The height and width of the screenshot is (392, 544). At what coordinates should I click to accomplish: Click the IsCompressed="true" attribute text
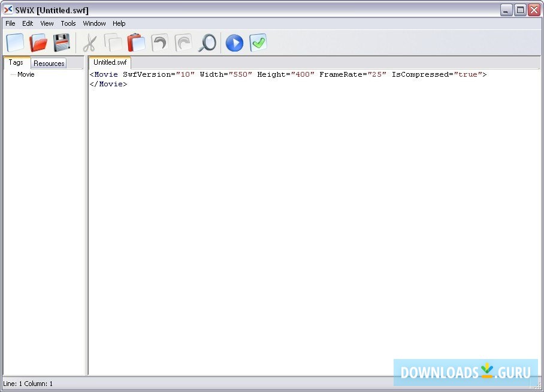tap(437, 74)
